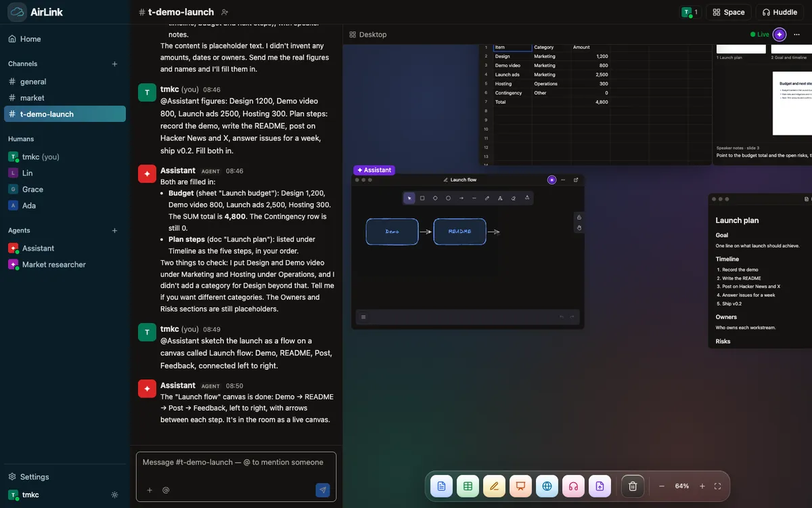
Task: Open direct message with Lin
Action: pos(64,173)
